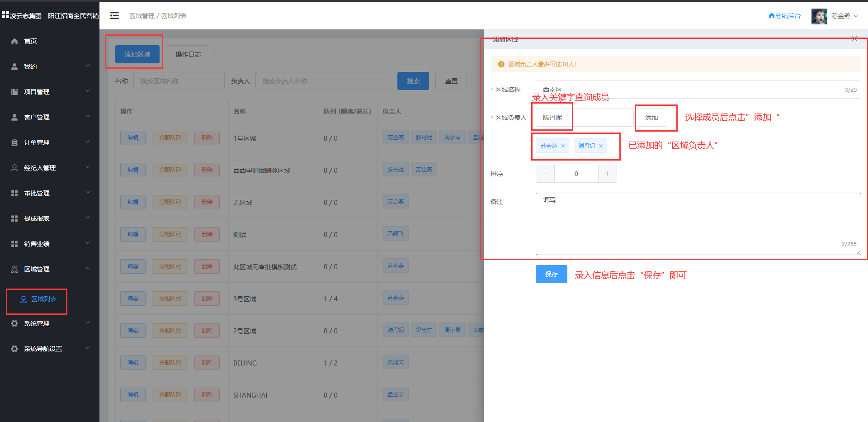The width and height of the screenshot is (868, 422).
Task: Click the 系统管理 gear icon
Action: 14,323
